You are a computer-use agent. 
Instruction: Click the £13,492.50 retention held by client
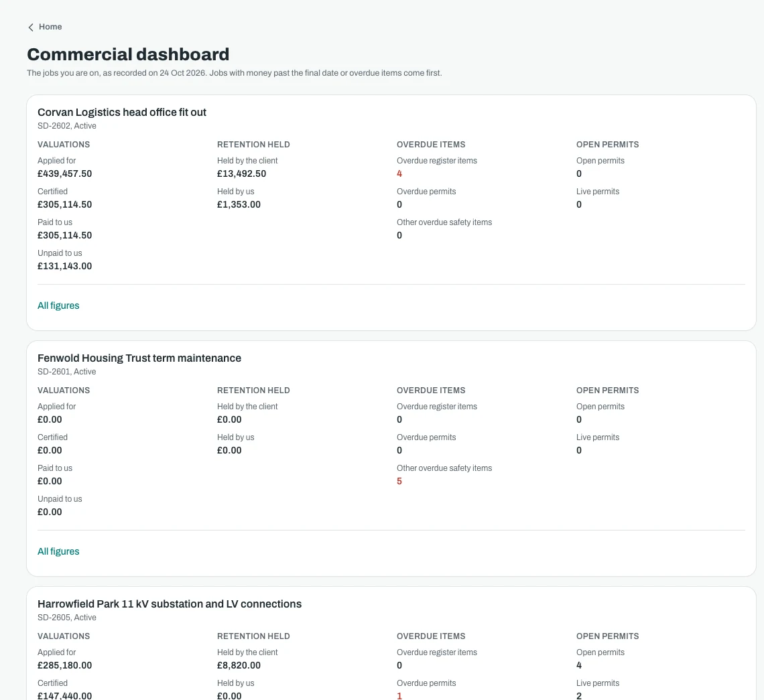(x=242, y=174)
